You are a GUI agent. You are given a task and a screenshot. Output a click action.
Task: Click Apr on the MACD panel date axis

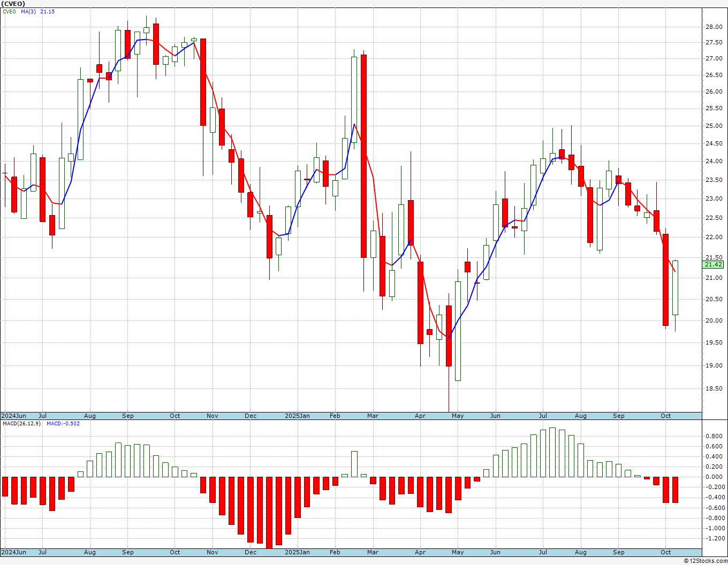420,552
